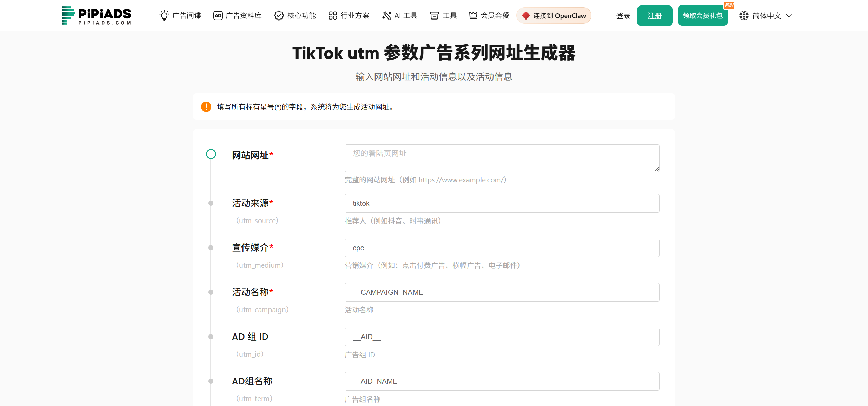The width and height of the screenshot is (868, 406).
Task: Click the lightbulb icon beside 广告间谍
Action: coord(164,15)
